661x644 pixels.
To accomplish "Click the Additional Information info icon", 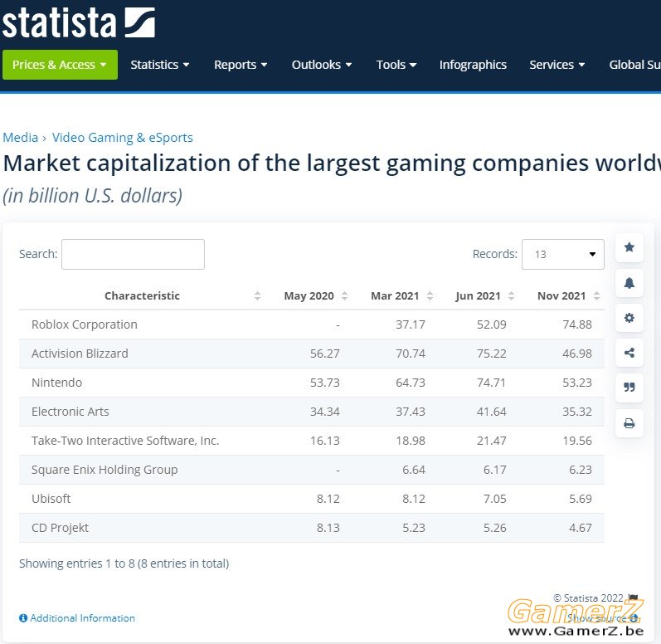I will tap(23, 617).
